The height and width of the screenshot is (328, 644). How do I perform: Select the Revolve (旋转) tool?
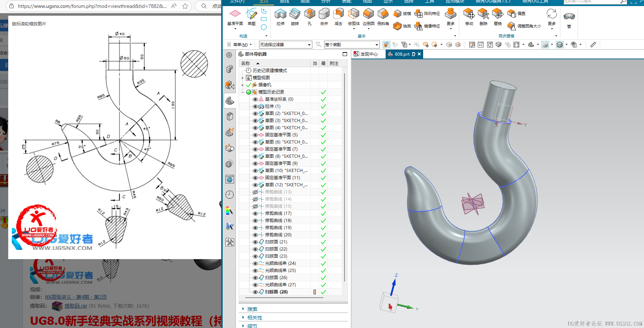pyautogui.click(x=295, y=17)
